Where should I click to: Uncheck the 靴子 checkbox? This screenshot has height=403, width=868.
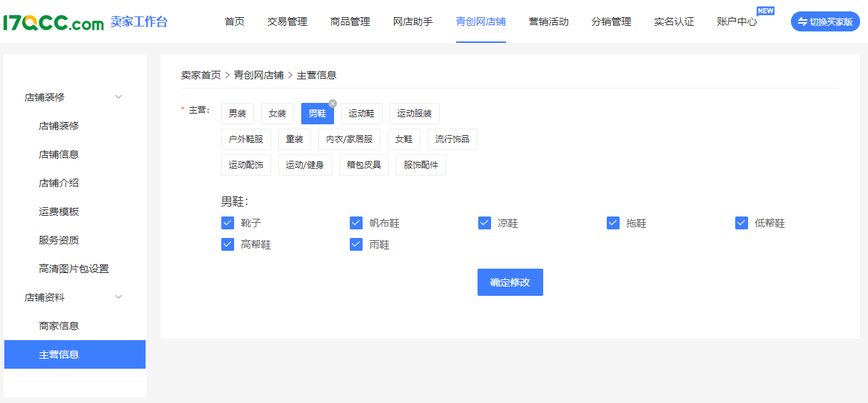pyautogui.click(x=228, y=223)
